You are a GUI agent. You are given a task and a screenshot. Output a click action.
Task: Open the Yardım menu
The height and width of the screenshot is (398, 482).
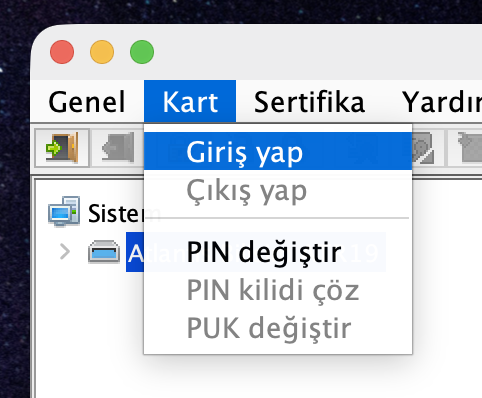pos(442,102)
